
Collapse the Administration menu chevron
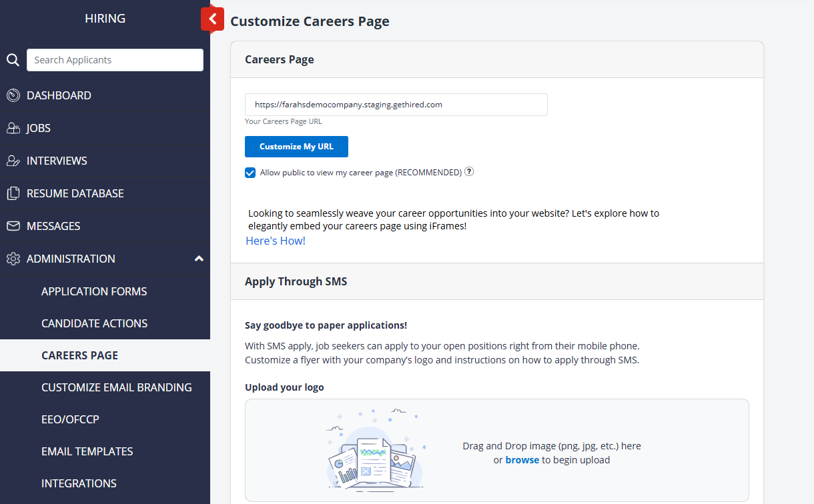click(x=198, y=259)
